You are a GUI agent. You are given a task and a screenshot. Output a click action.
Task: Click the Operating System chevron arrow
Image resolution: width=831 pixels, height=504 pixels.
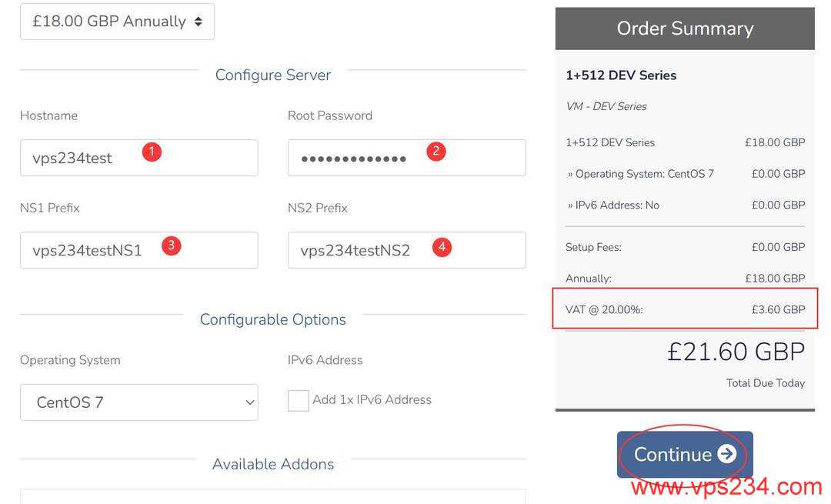[249, 402]
